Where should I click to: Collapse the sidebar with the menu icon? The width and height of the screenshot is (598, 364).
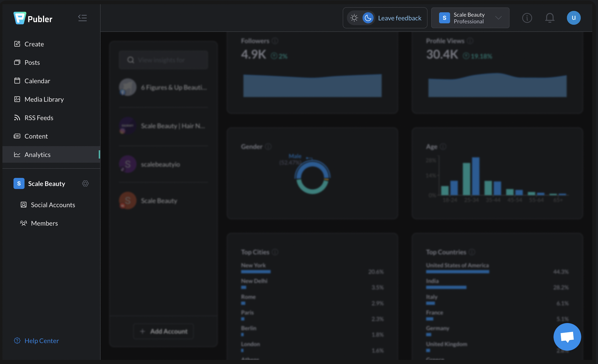tap(83, 18)
